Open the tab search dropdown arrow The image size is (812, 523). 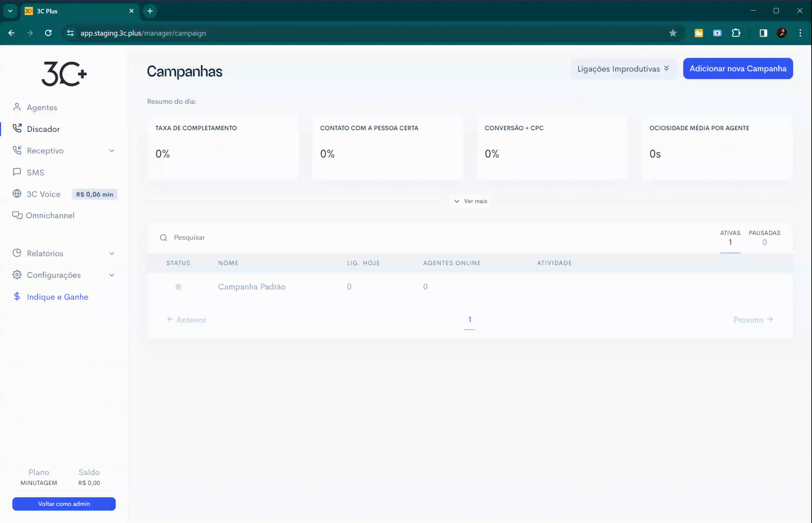click(x=10, y=11)
